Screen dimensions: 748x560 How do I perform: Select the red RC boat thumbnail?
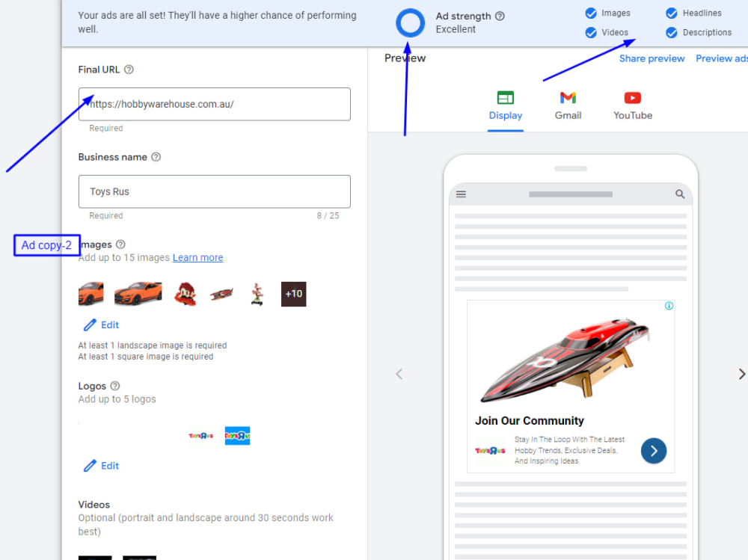click(221, 294)
